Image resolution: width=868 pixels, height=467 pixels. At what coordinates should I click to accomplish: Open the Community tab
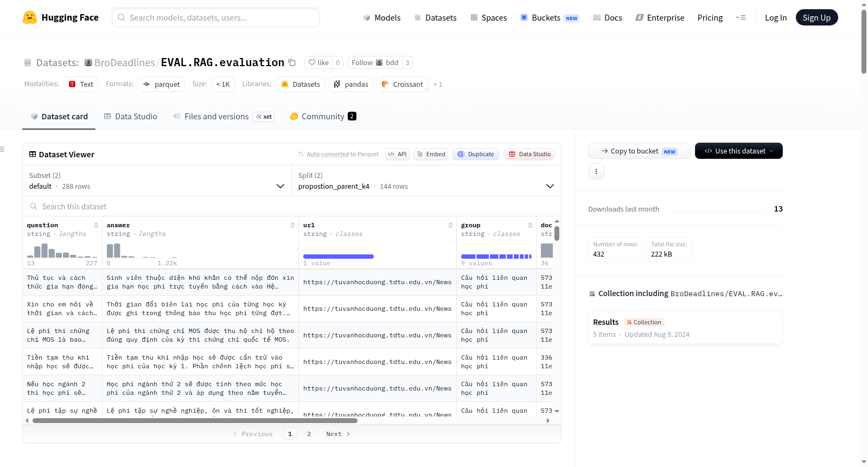pyautogui.click(x=323, y=116)
